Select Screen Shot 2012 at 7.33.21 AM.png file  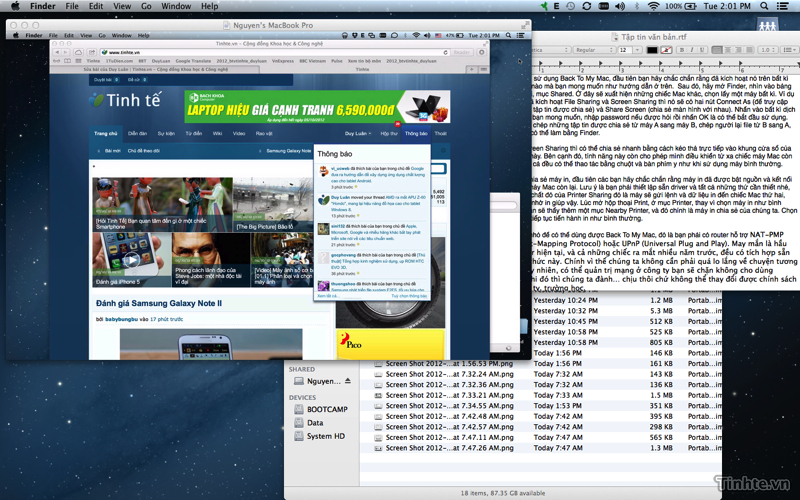click(x=449, y=395)
